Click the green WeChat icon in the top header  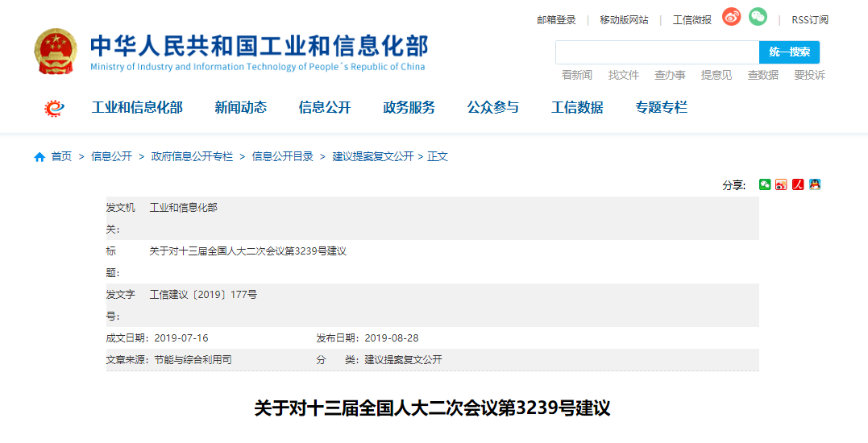[758, 17]
